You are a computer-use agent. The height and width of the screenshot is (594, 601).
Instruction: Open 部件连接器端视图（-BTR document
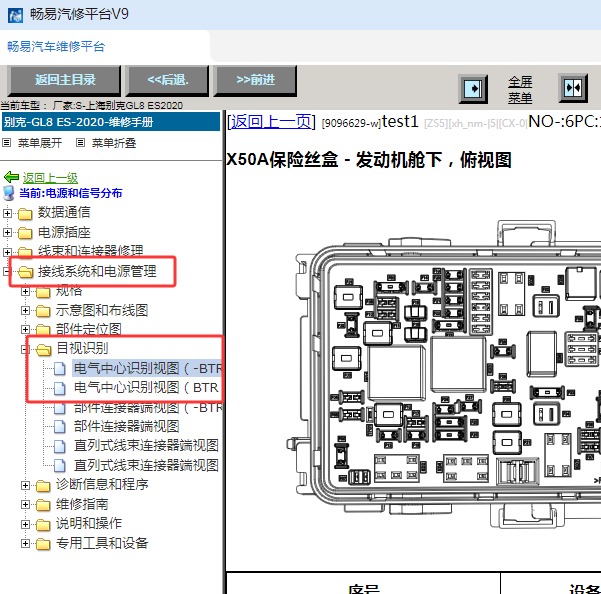click(147, 408)
